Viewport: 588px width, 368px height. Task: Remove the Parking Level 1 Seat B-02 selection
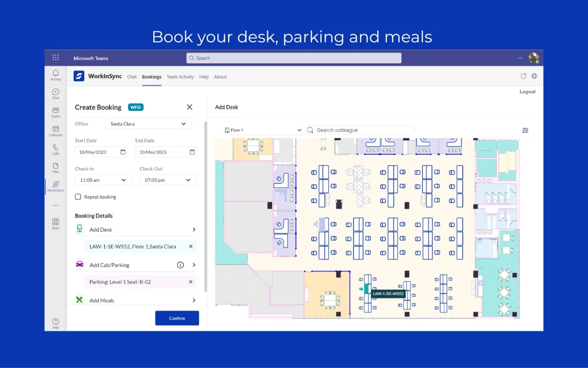(191, 282)
